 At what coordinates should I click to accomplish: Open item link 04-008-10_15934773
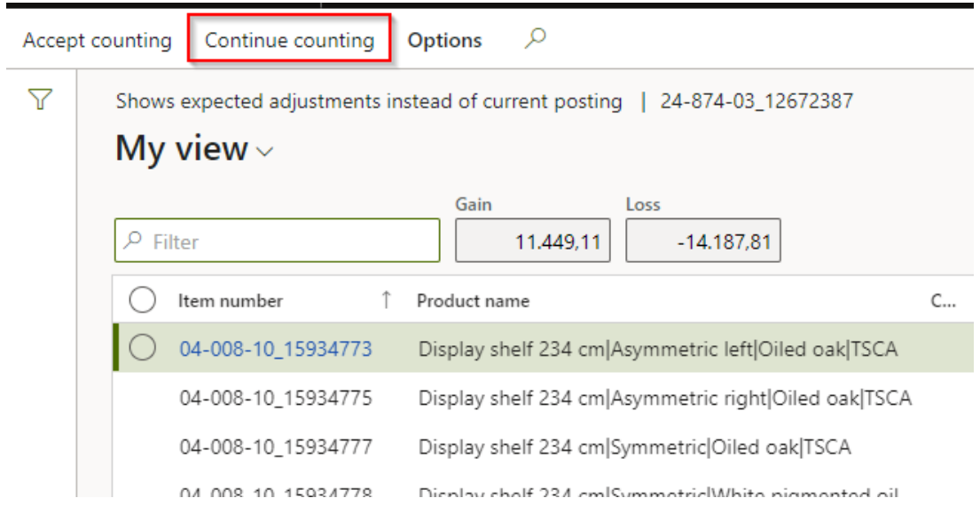[275, 349]
